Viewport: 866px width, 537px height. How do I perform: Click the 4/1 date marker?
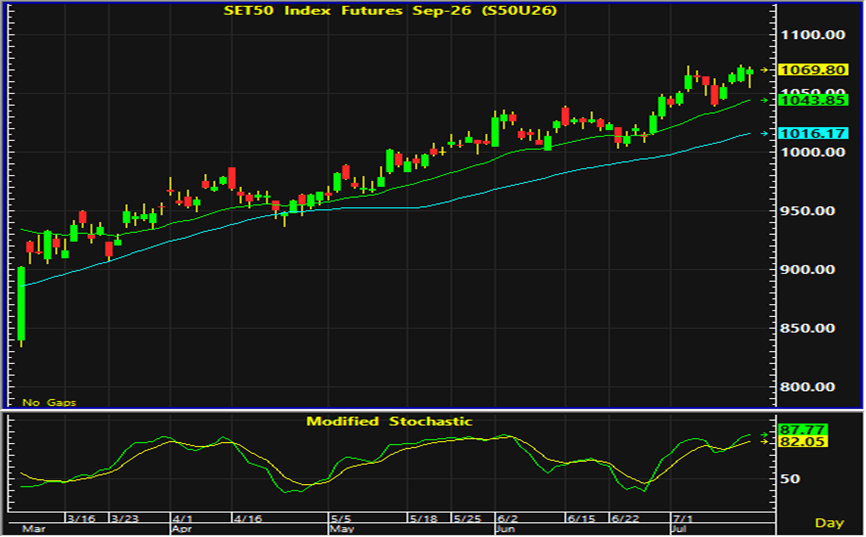point(183,519)
